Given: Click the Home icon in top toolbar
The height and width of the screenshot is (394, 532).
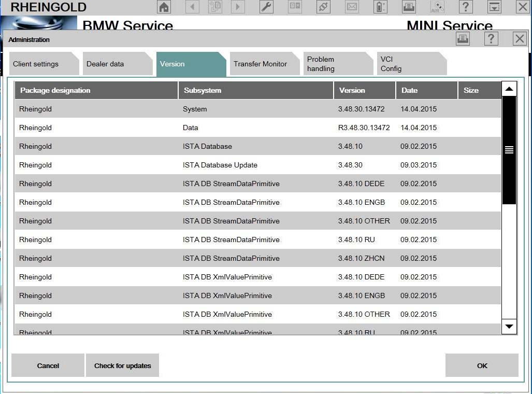Looking at the screenshot, I should (x=164, y=7).
